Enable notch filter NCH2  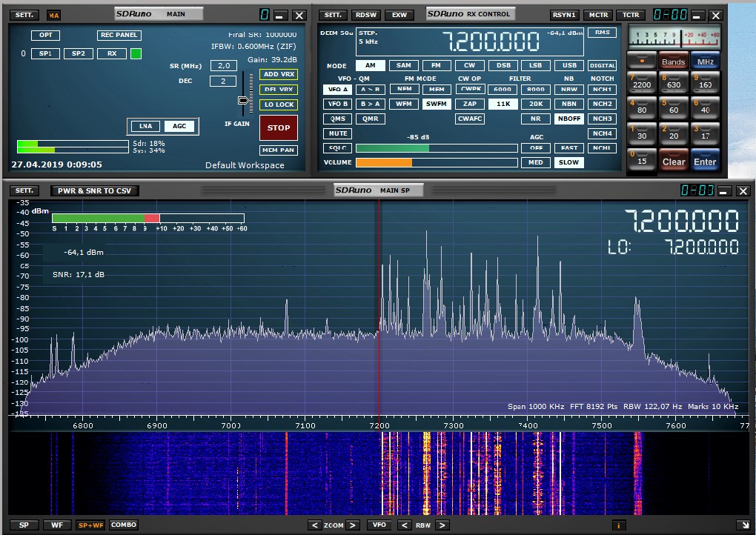(x=602, y=104)
